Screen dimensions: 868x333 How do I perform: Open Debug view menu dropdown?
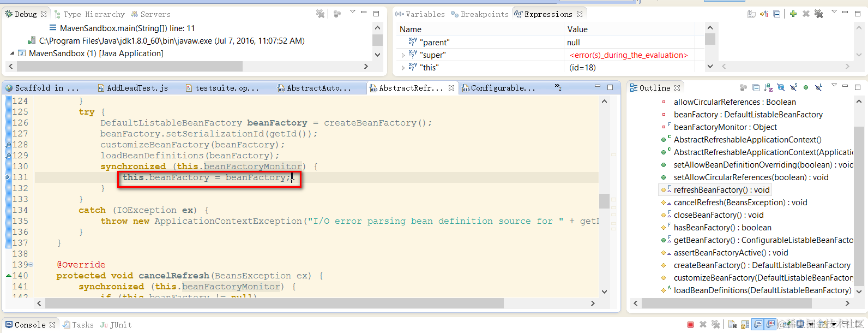(x=352, y=11)
